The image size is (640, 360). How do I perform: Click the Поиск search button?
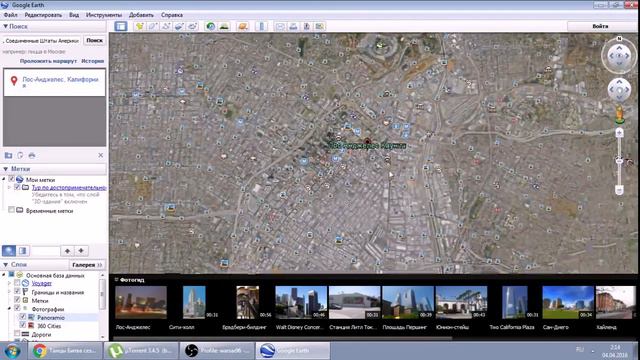94,40
